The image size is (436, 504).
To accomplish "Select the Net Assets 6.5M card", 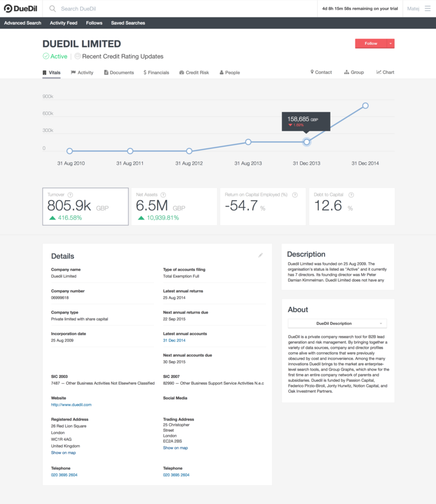I will pyautogui.click(x=174, y=207).
